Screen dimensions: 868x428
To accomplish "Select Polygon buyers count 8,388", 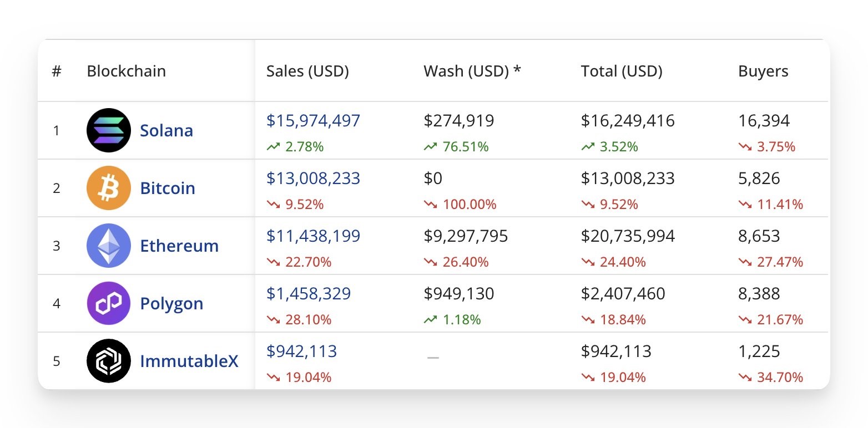I will click(x=759, y=293).
